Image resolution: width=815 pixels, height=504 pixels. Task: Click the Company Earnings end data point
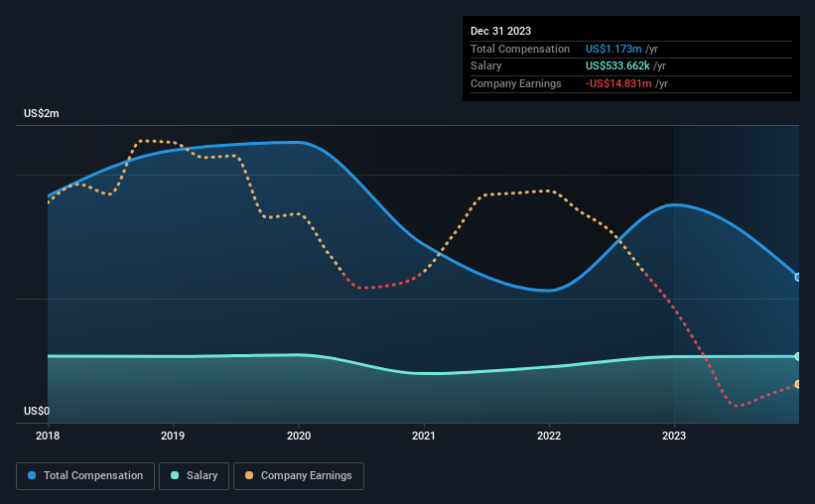point(798,385)
